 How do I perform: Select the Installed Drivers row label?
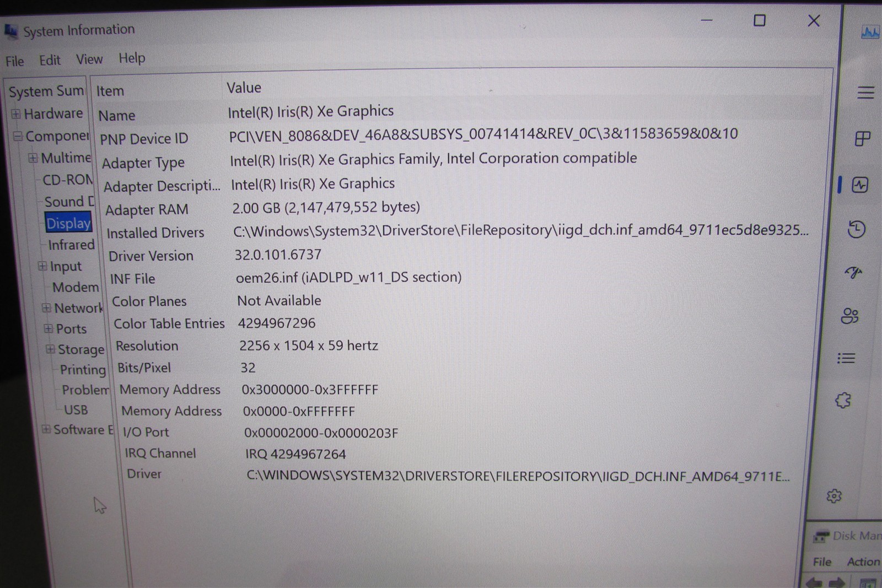[155, 233]
